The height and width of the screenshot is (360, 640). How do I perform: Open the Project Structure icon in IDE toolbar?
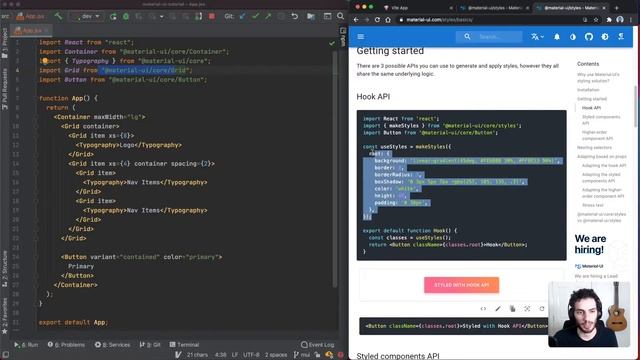pyautogui.click(x=311, y=16)
